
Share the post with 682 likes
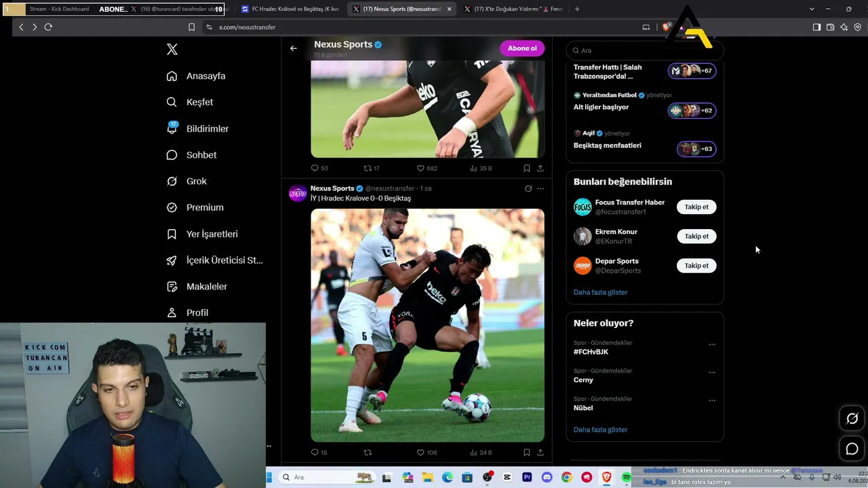(540, 168)
